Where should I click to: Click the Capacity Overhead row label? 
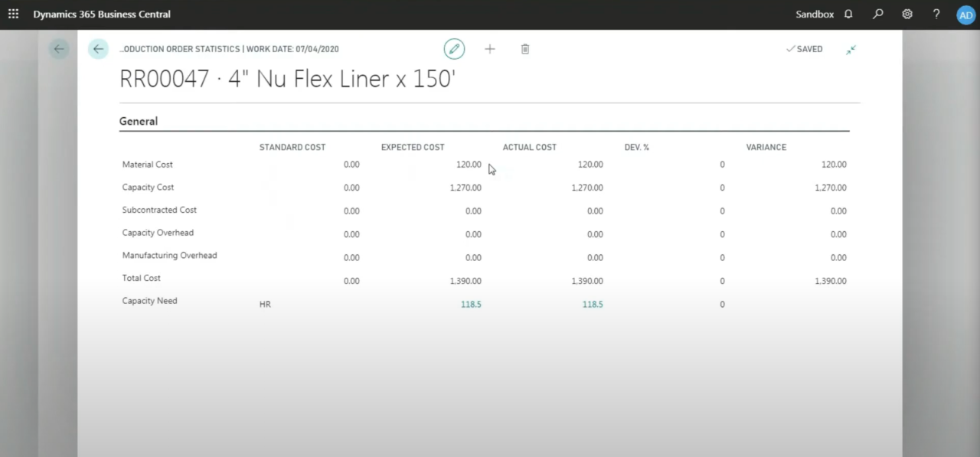pos(158,233)
